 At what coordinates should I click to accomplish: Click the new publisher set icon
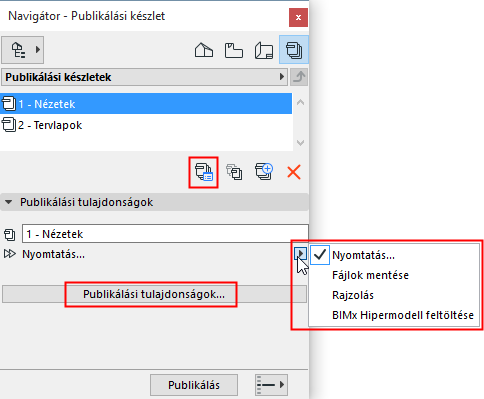(x=264, y=172)
